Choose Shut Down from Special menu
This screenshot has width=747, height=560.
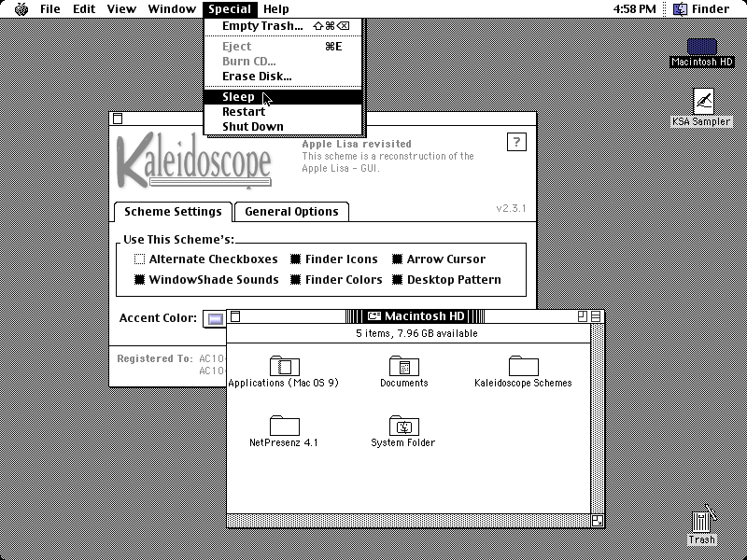283,127
